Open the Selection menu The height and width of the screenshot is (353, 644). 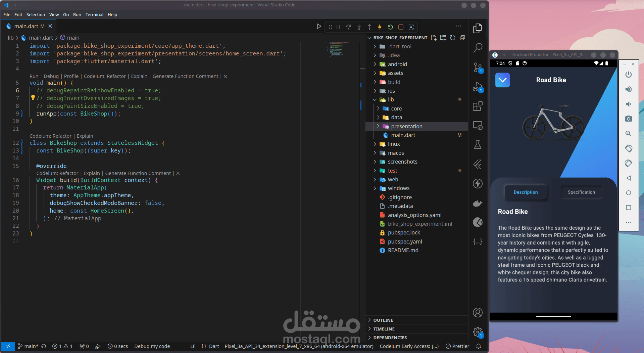[36, 14]
